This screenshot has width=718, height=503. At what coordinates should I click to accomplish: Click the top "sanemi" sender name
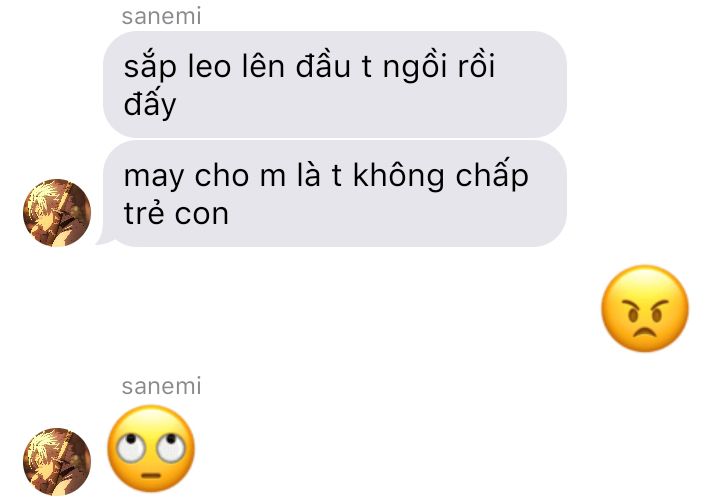(x=161, y=16)
